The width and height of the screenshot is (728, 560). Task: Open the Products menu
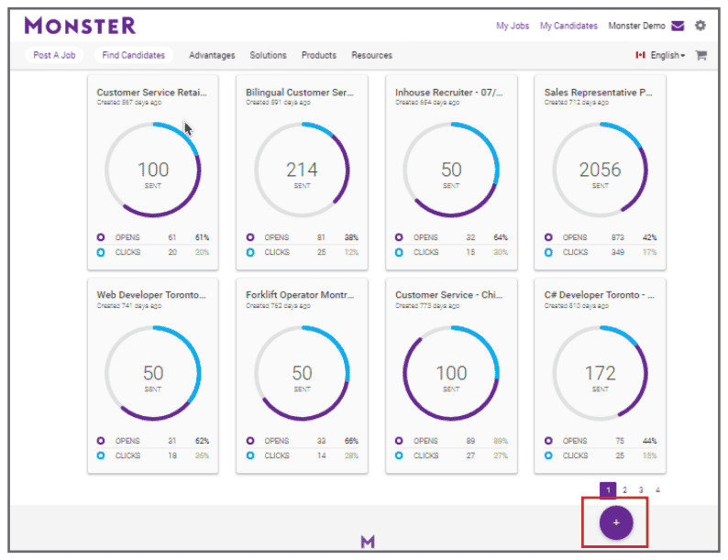point(318,55)
